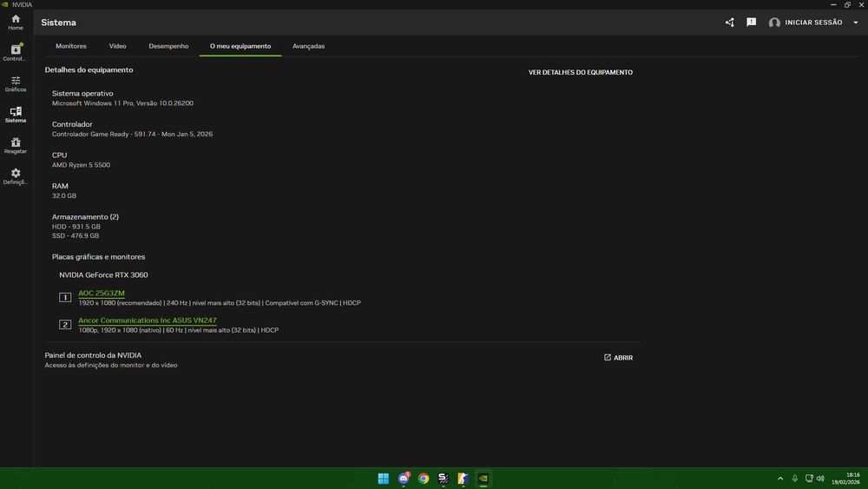Open the Controladores (drivers) sidebar icon

pyautogui.click(x=16, y=52)
